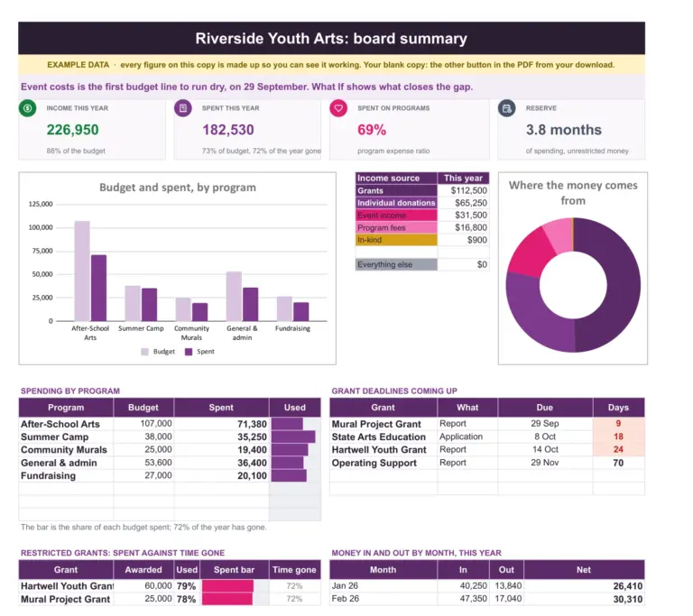693x616 pixels.
Task: Click the General & admin spent bar
Action: tap(251, 305)
